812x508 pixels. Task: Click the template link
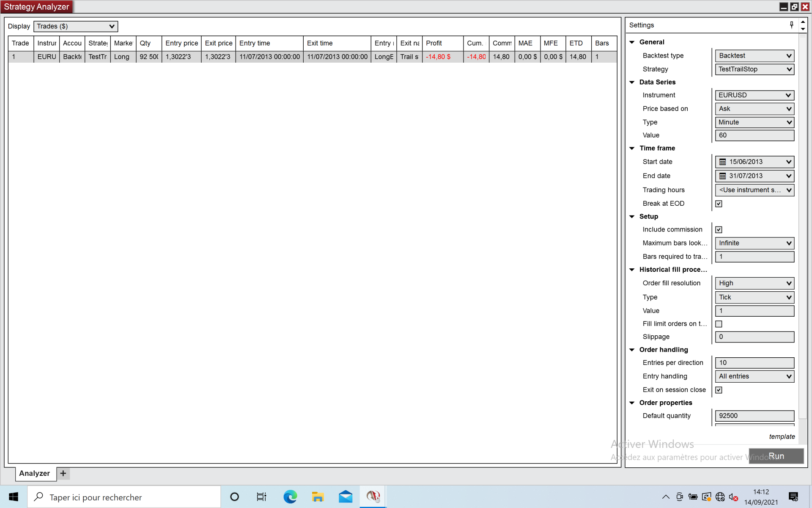coord(782,436)
